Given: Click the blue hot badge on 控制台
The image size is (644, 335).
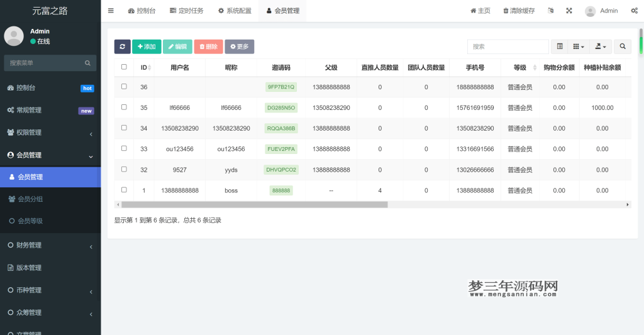Looking at the screenshot, I should pyautogui.click(x=87, y=88).
